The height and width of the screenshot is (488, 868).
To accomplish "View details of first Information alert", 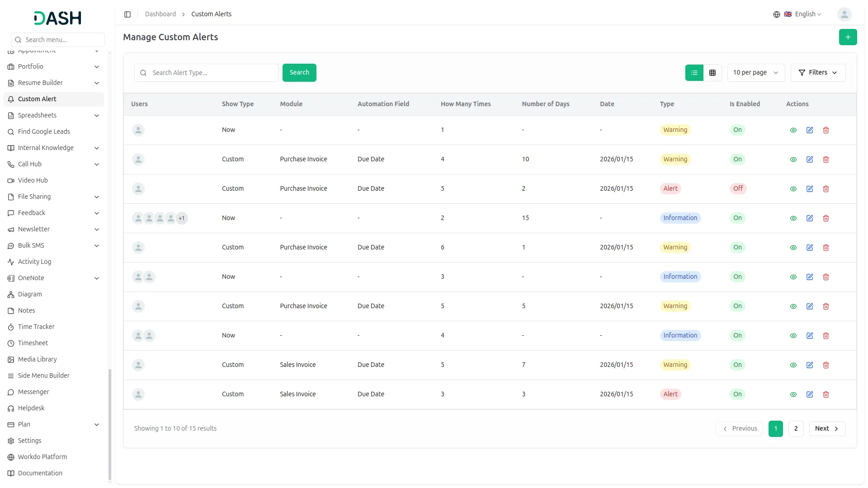I will point(793,218).
